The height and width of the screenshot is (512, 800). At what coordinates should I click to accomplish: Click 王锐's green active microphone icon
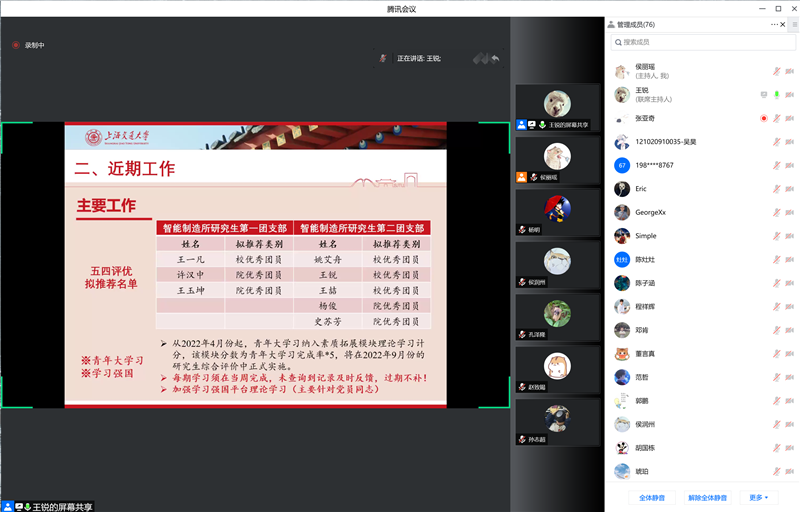tap(776, 94)
